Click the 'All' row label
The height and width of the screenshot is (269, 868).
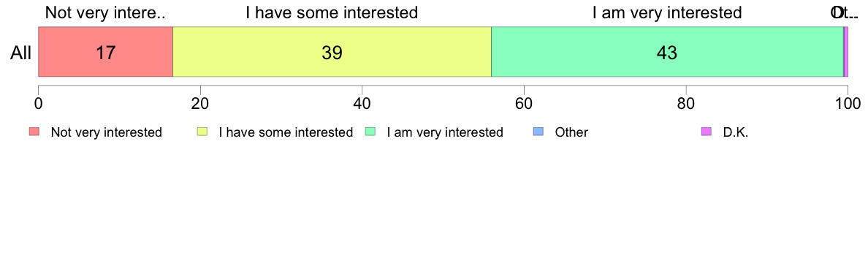[21, 53]
